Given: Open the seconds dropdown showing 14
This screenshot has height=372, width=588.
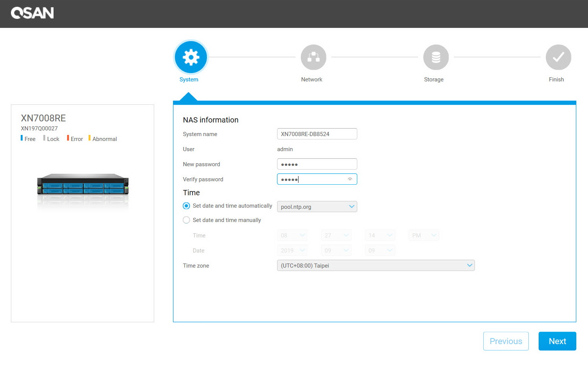Looking at the screenshot, I should point(380,235).
